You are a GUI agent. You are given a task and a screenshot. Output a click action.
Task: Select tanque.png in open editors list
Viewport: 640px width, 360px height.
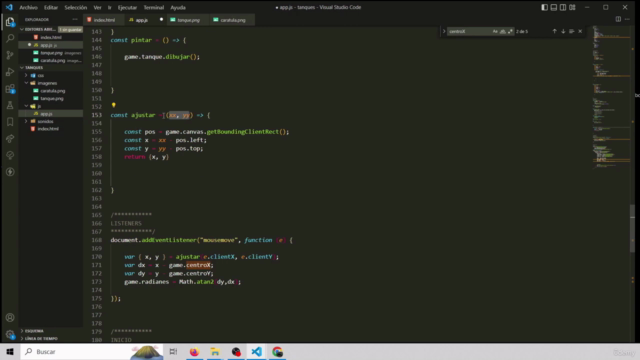[51, 53]
